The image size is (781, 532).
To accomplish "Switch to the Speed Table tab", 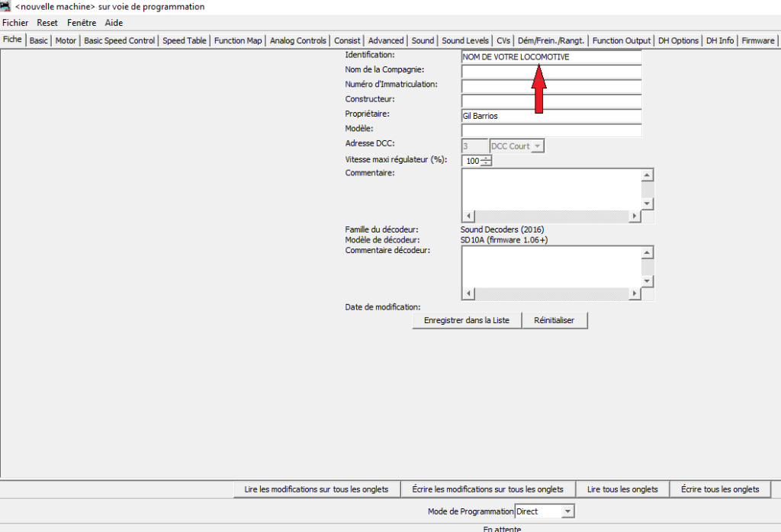I will 184,40.
